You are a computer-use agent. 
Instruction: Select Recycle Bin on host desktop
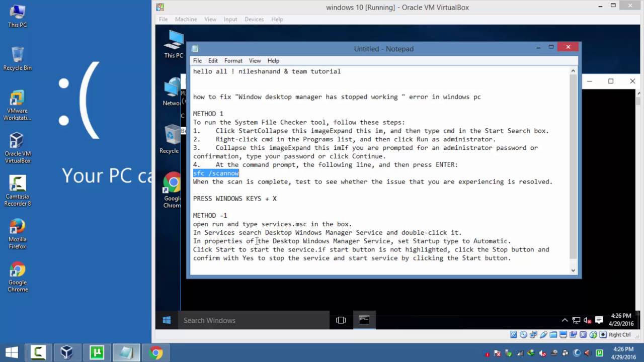(x=18, y=59)
